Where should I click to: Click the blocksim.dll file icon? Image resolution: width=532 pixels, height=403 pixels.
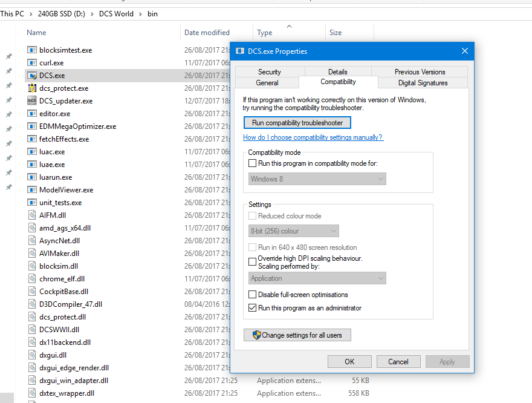click(32, 266)
